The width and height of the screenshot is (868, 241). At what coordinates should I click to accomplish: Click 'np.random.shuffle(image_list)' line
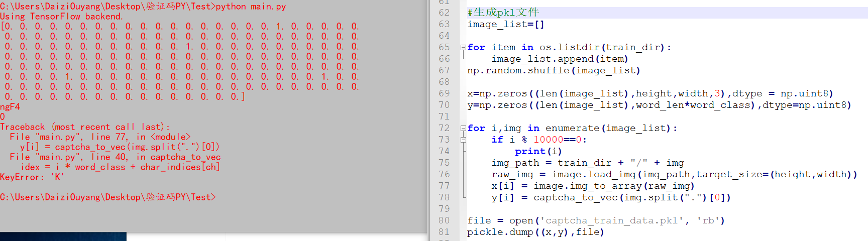[554, 70]
